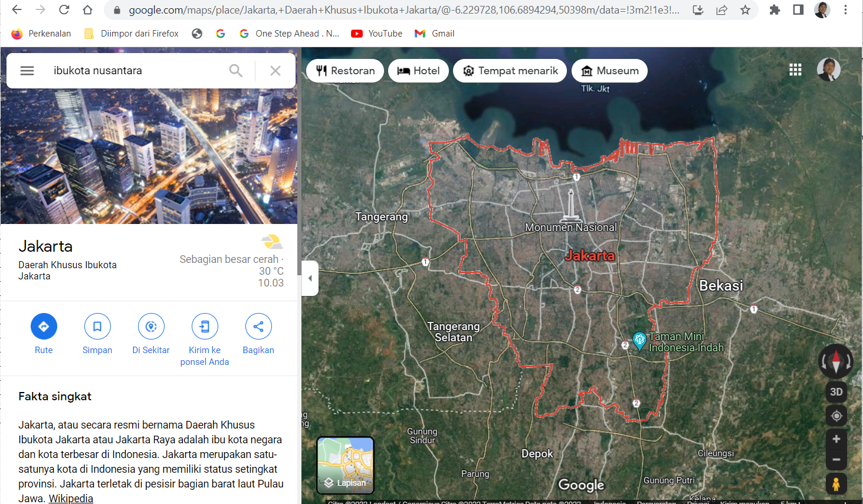
Task: Click the Rute directions button
Action: click(44, 327)
